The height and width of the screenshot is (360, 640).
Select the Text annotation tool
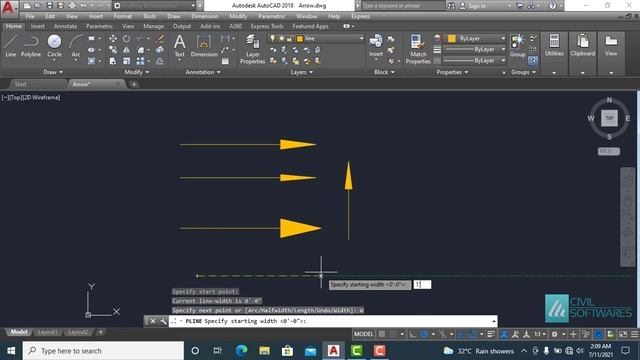click(180, 46)
